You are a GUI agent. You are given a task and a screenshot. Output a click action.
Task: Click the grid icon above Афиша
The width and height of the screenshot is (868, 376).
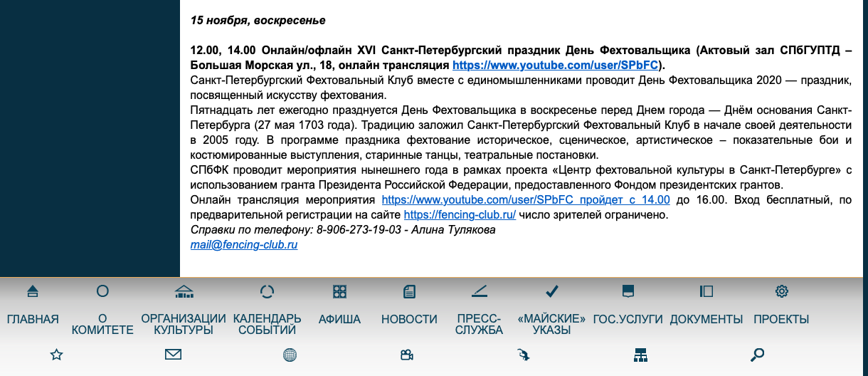339,291
